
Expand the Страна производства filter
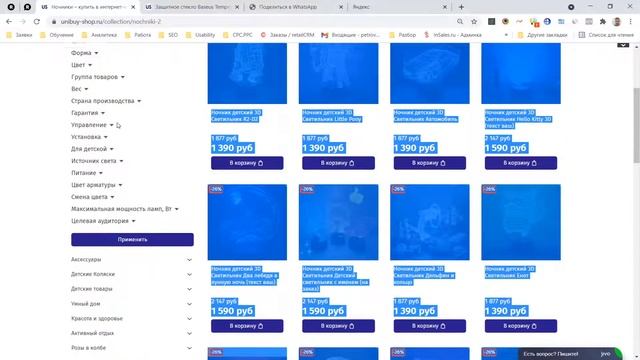pos(106,101)
